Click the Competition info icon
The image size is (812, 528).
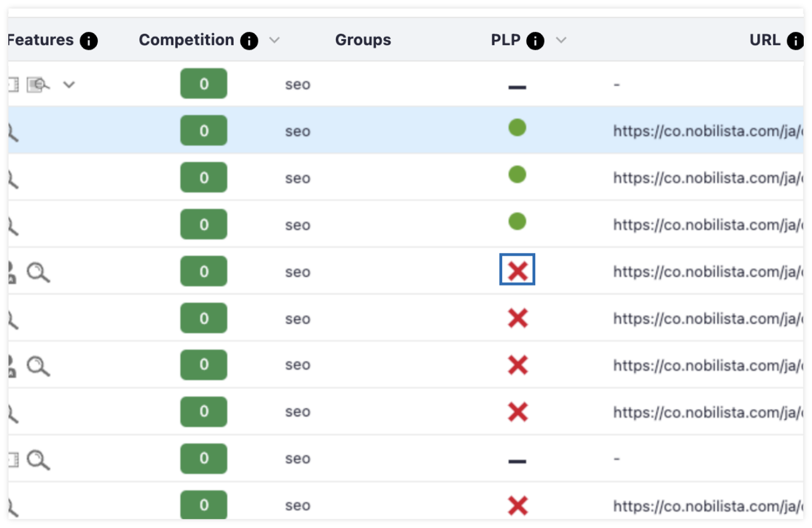(249, 40)
